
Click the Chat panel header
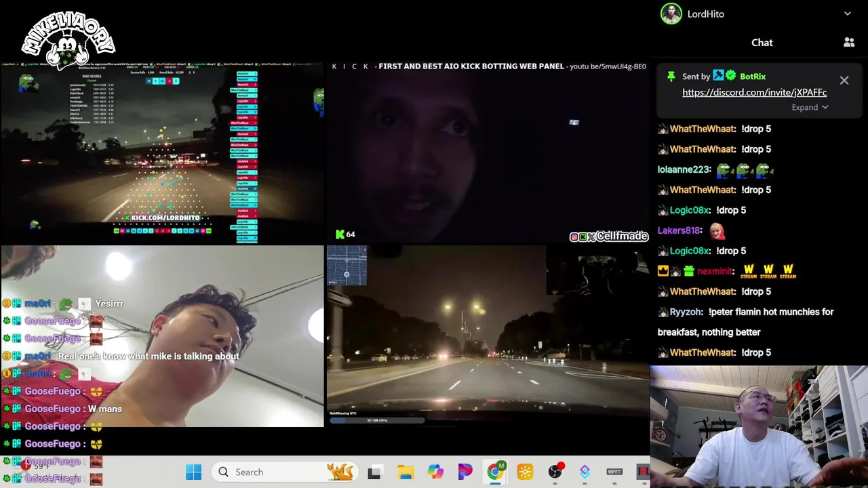point(762,43)
